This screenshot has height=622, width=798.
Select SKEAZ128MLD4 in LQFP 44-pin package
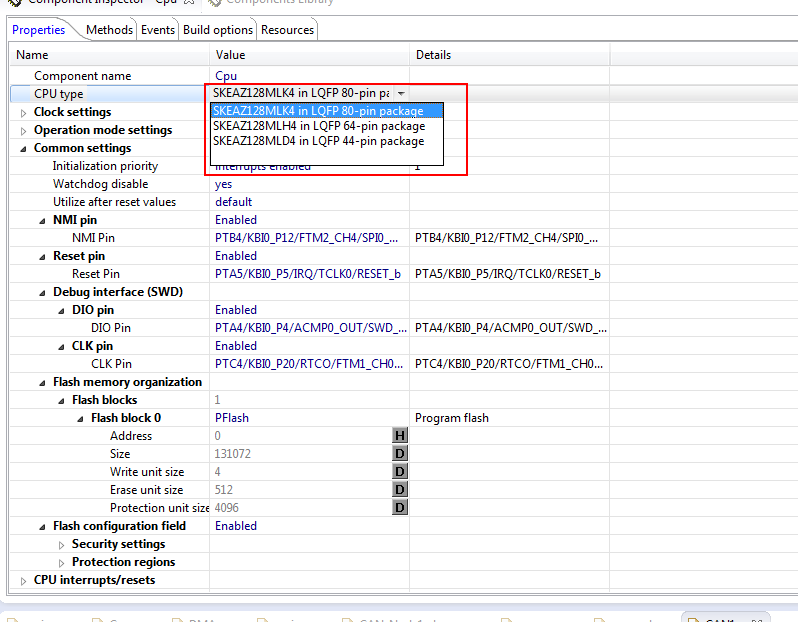[x=327, y=141]
